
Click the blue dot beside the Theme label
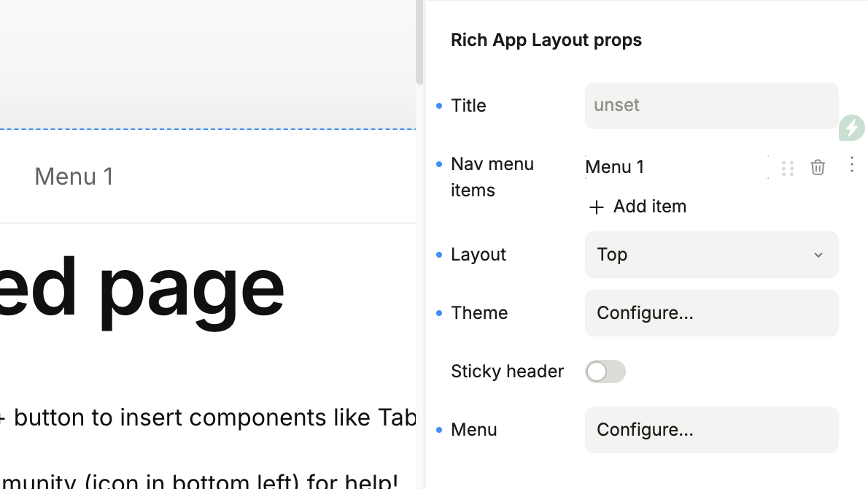[x=439, y=313]
